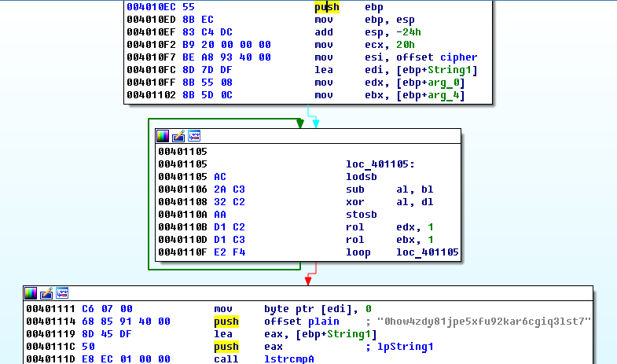The height and width of the screenshot is (364, 617).
Task: Select 'byte ptr [edi], 0' operand
Action: coord(318,309)
